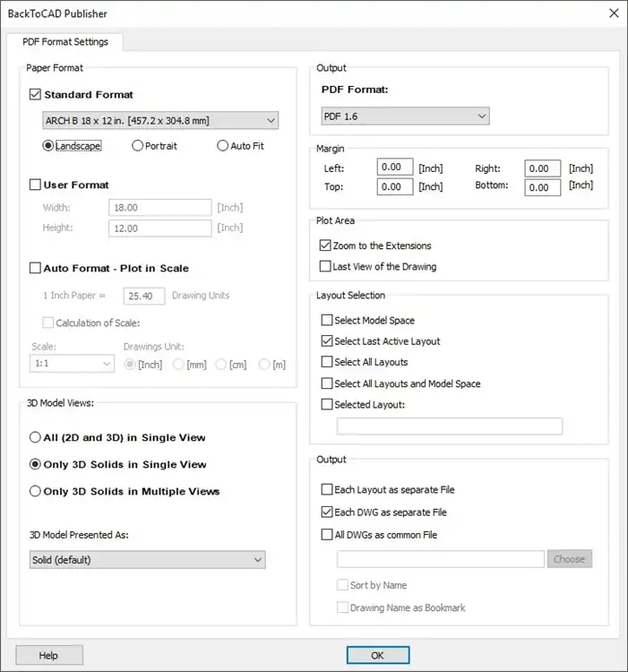Click the Help button

(49, 655)
